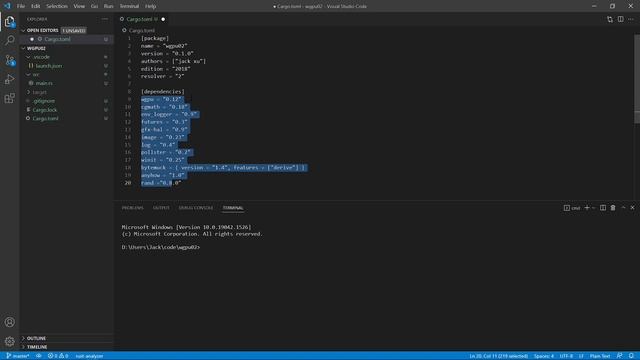
Task: Open terminal launch profile dropdown arrow
Action: 593,208
